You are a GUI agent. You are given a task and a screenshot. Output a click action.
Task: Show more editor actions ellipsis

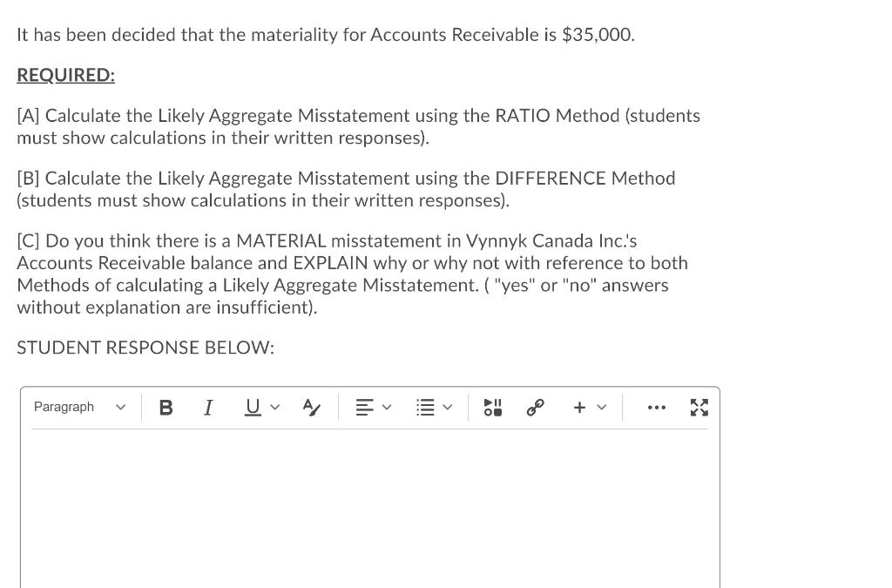coord(657,407)
